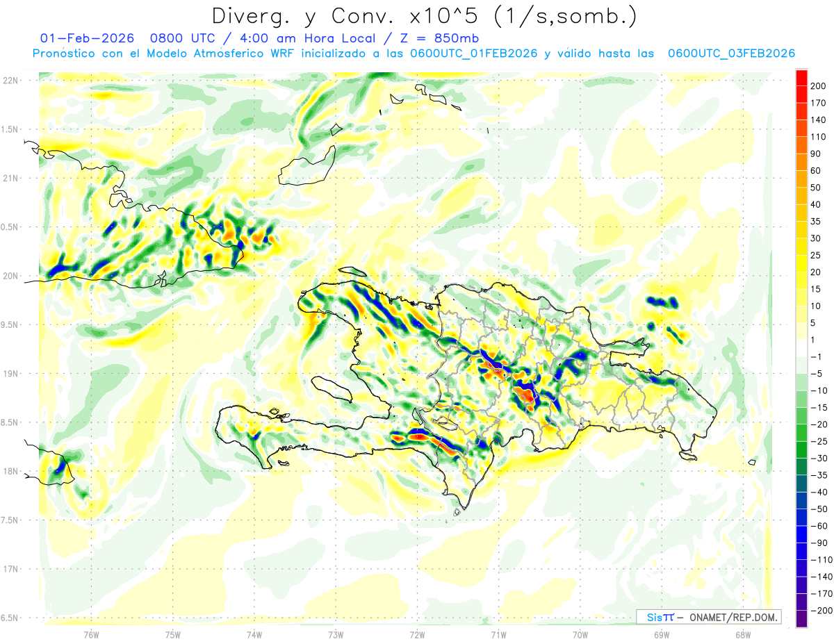This screenshot has width=834, height=644.
Task: Click the positive legend value 60
Action: click(816, 170)
